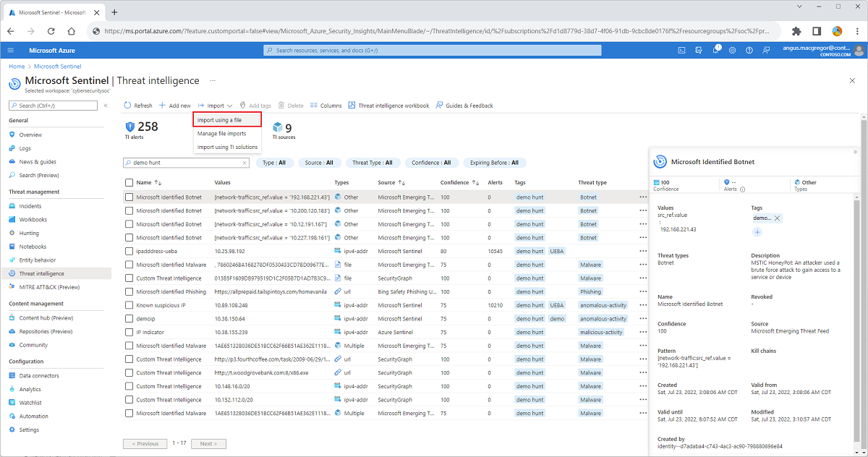
Task: Click the Columns toolbar icon
Action: pyautogui.click(x=314, y=106)
